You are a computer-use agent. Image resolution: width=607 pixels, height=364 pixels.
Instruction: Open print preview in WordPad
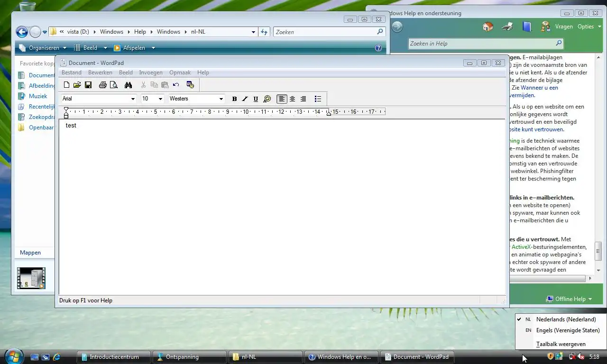[114, 85]
